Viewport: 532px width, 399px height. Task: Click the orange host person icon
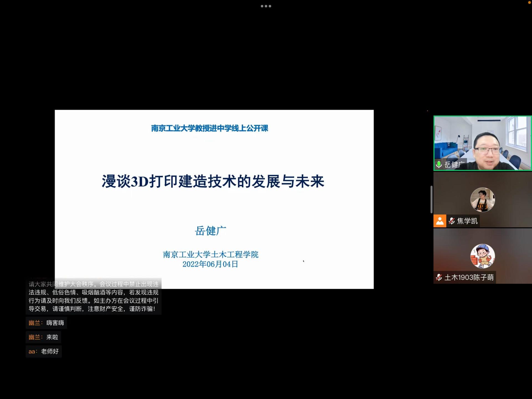440,221
